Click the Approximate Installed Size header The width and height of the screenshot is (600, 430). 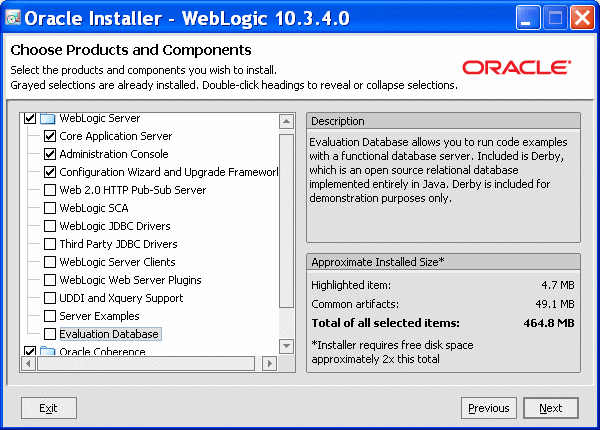(443, 262)
